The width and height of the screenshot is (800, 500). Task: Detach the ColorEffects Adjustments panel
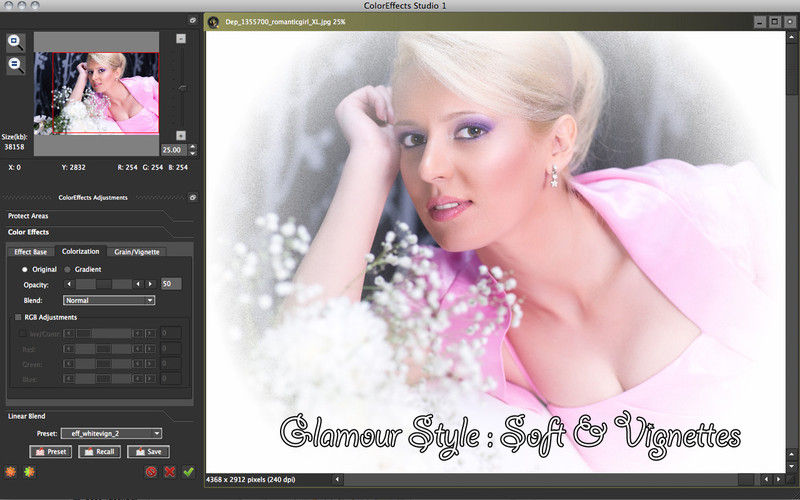tap(193, 197)
